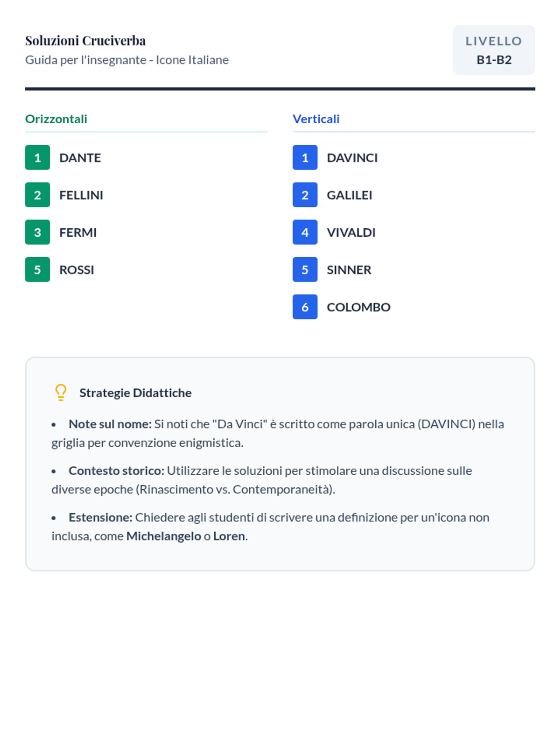Viewport: 560px width, 747px height.
Task: Click blue number badge for SINNER
Action: [305, 269]
